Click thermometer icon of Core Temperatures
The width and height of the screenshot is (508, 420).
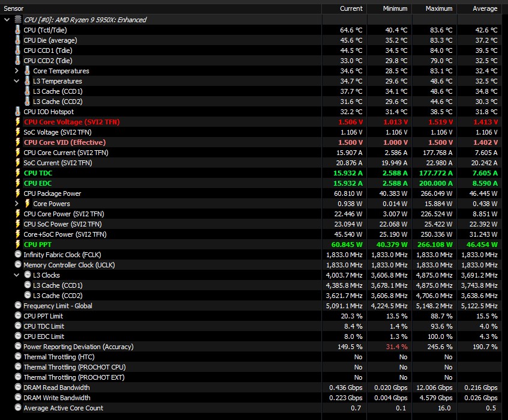click(28, 71)
